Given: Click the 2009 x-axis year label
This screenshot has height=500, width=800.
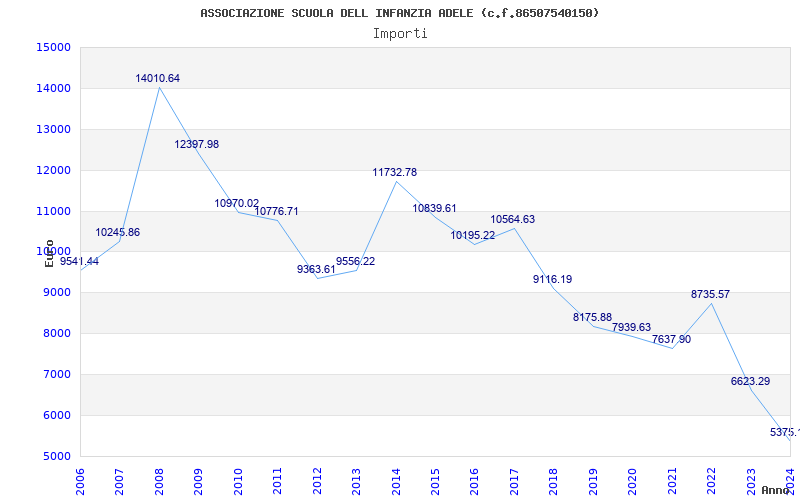Looking at the screenshot, I should click(198, 482).
